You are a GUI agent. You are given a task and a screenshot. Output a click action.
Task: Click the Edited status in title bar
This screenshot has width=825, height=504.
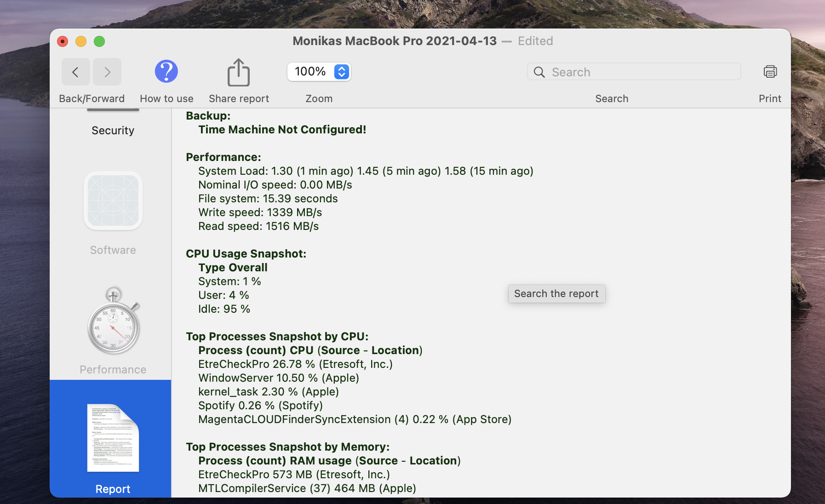[x=535, y=41]
